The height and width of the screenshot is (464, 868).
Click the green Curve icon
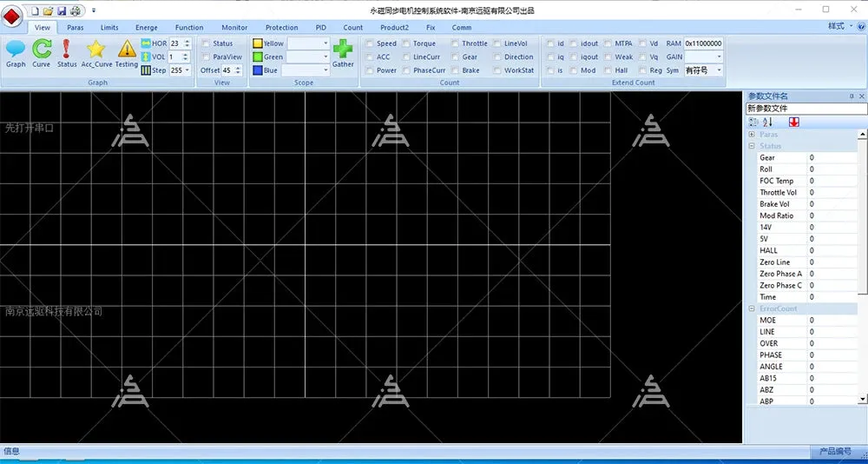point(42,50)
